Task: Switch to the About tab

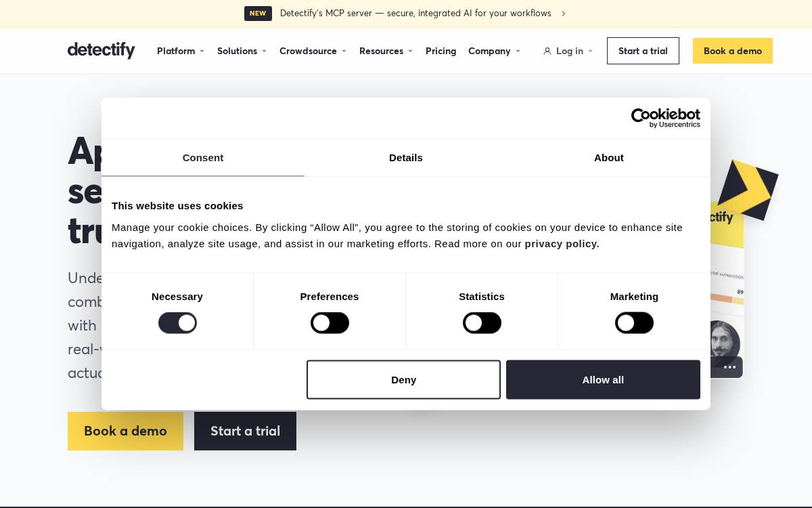Action: pyautogui.click(x=609, y=158)
